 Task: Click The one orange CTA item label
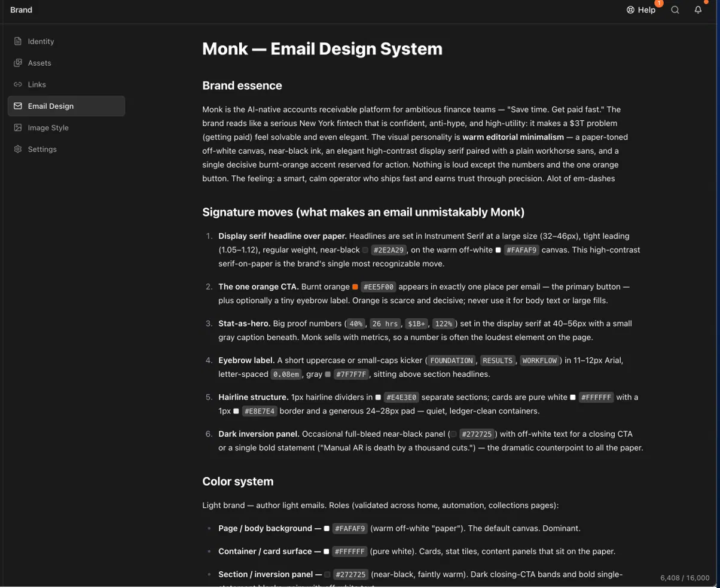coord(258,287)
